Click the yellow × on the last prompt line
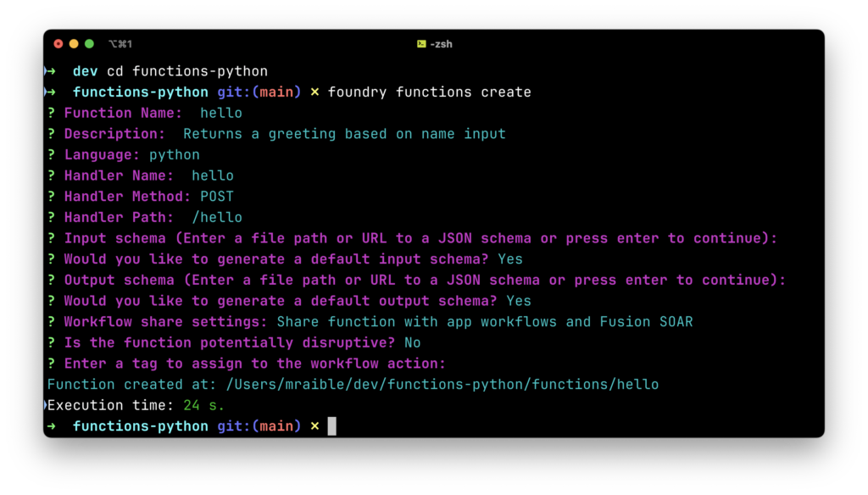 pyautogui.click(x=314, y=426)
